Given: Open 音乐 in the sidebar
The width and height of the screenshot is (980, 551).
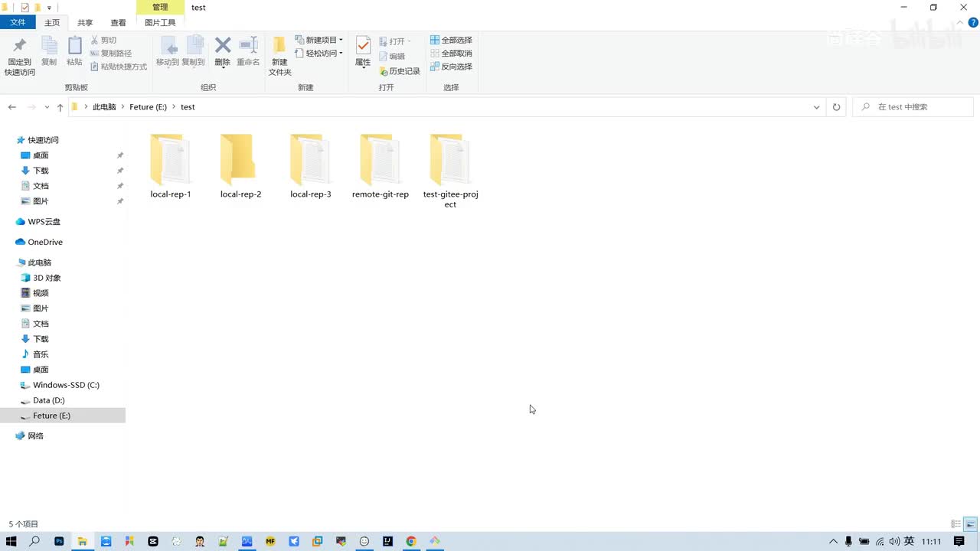Looking at the screenshot, I should (x=41, y=354).
